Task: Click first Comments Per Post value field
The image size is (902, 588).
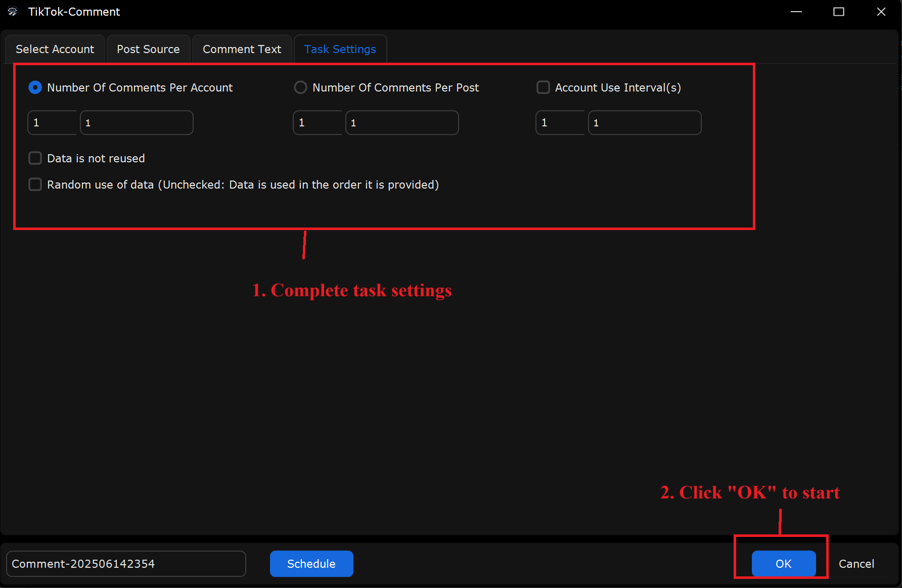Action: coord(318,123)
